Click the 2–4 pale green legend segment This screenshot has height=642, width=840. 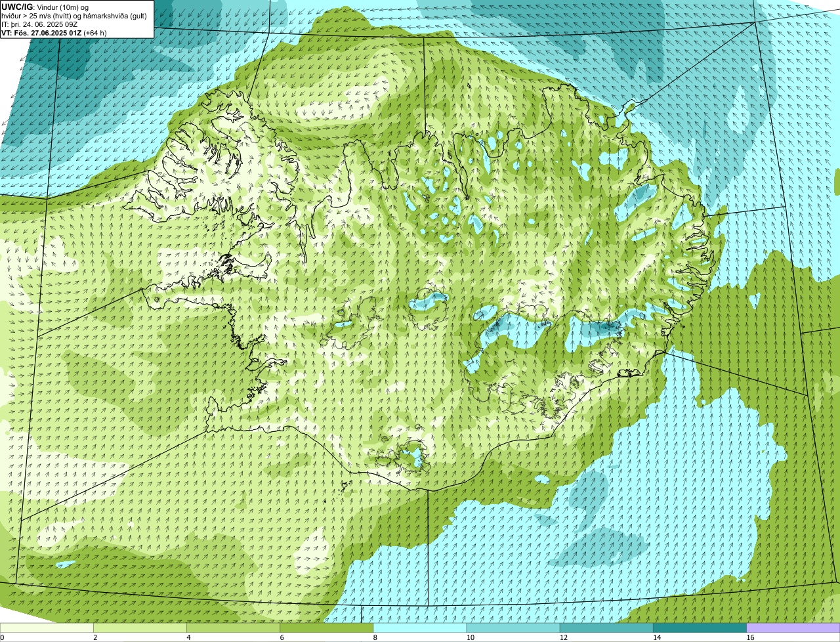coord(140,628)
